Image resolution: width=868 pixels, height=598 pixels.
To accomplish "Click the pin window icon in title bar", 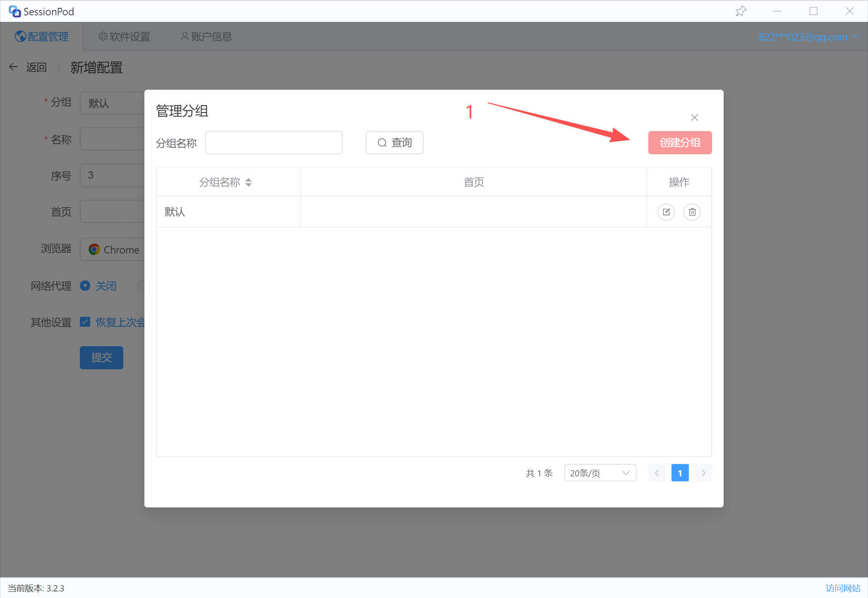I will click(x=741, y=11).
